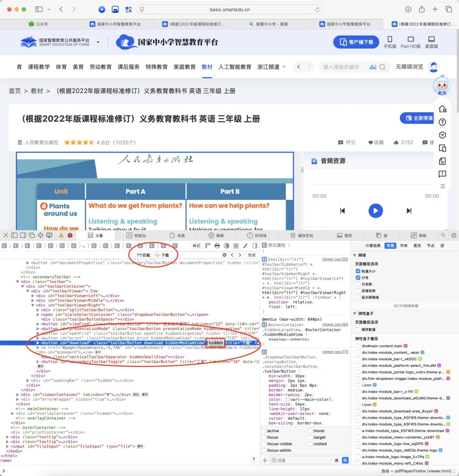Open the device preview monitor icon in inspector
The image size is (459, 476).
click(x=49, y=235)
